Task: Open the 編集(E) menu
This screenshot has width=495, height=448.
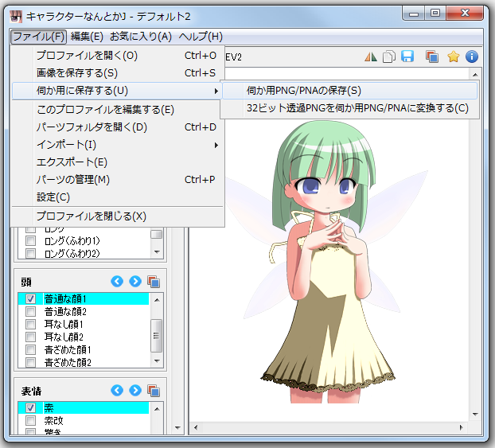Action: coord(87,37)
